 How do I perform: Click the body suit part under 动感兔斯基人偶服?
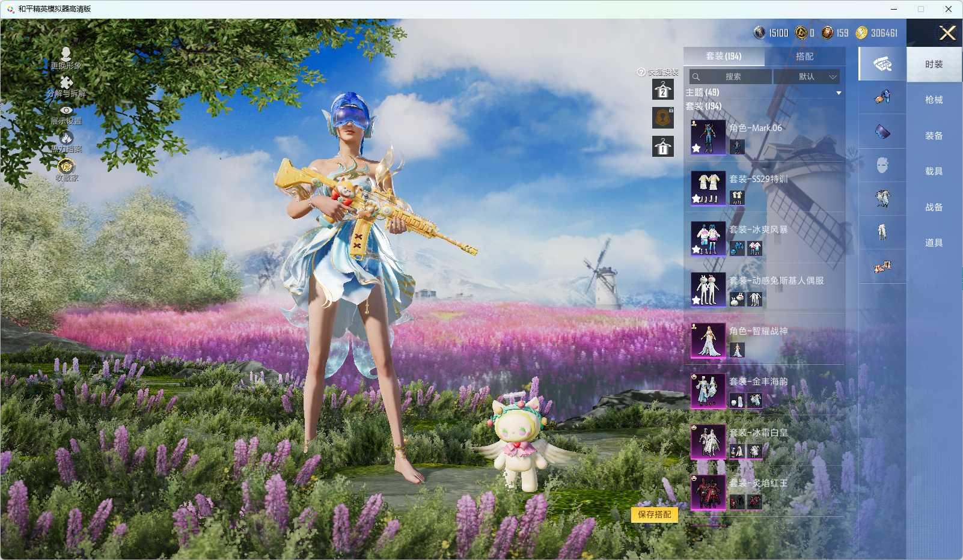click(x=755, y=299)
